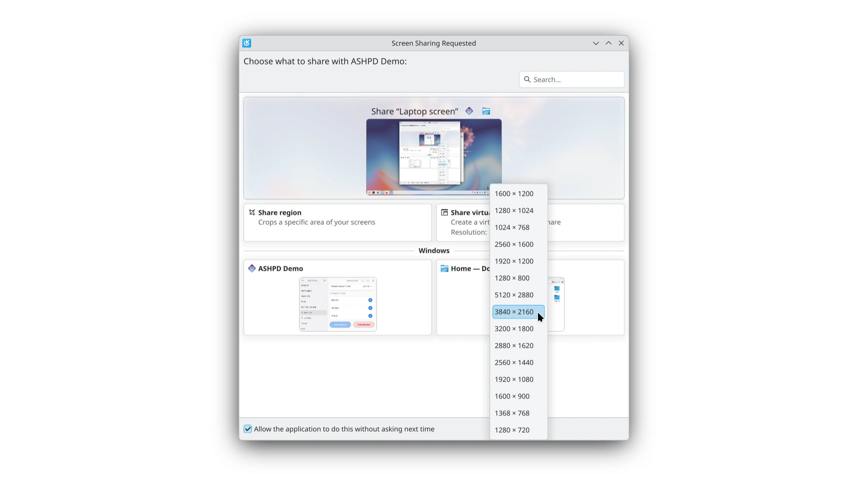868x488 pixels.
Task: Select 1368 × 768 resolution
Action: [518, 413]
